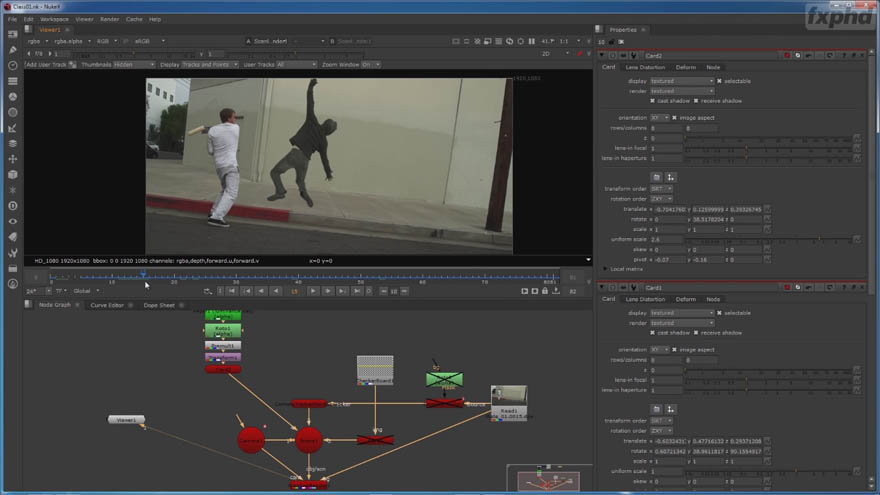The width and height of the screenshot is (880, 495).
Task: Switch to Curve Editor tab
Action: click(107, 305)
